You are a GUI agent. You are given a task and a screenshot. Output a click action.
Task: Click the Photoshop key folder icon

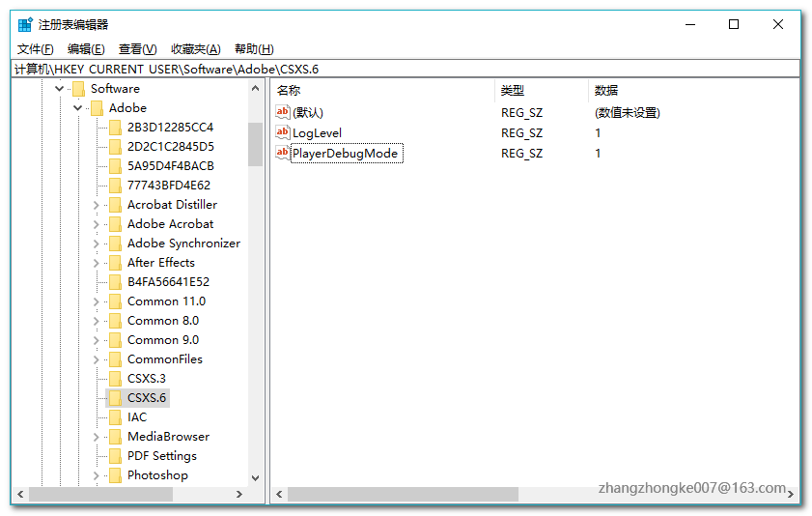tap(116, 475)
